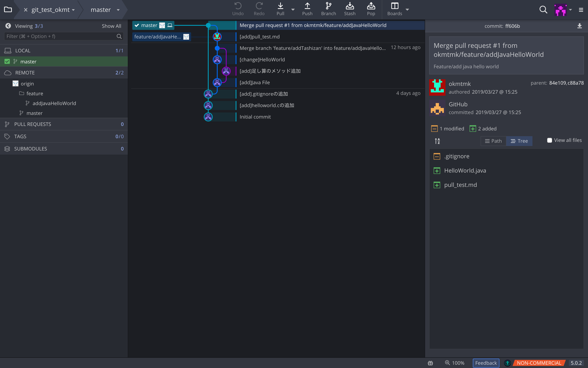The width and height of the screenshot is (588, 368).
Task: Focus the branch Filter input field
Action: 64,36
